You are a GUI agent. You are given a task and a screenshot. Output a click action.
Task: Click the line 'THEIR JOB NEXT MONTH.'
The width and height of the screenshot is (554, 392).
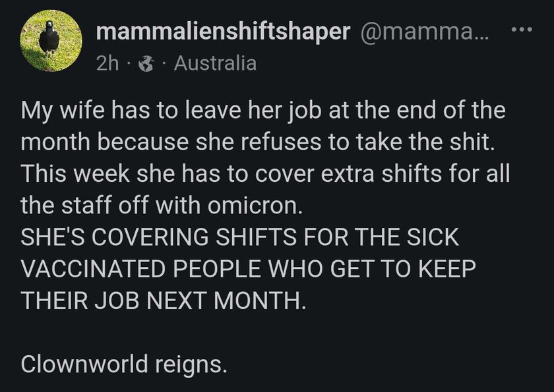click(162, 300)
